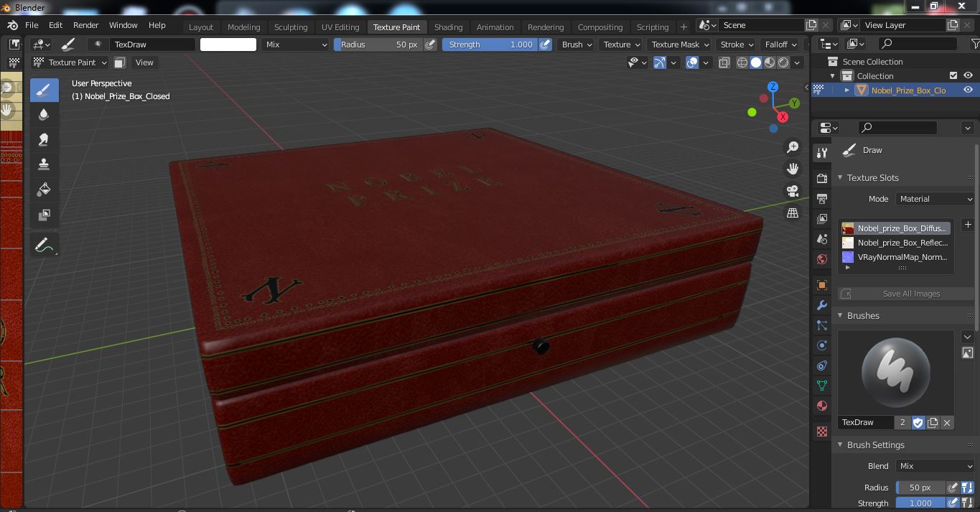This screenshot has height=512, width=980.
Task: Expand Nobel_Prize_Box_Clo tree item
Action: click(x=847, y=90)
